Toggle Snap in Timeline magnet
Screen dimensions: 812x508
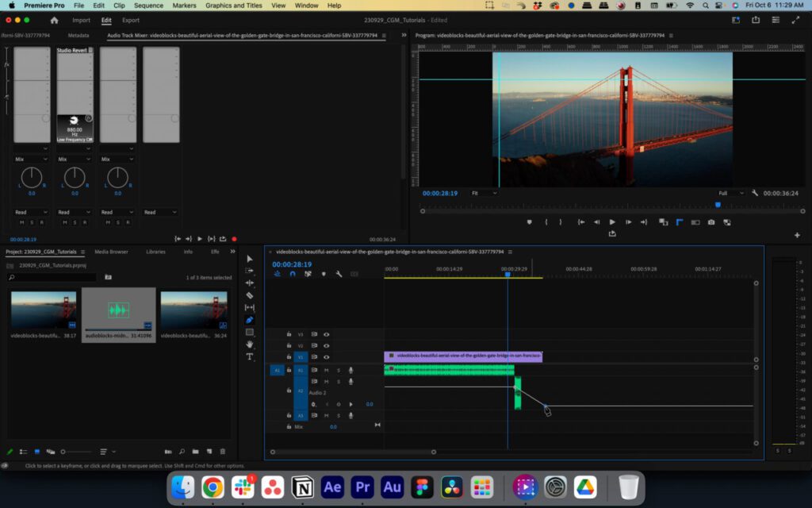click(293, 274)
